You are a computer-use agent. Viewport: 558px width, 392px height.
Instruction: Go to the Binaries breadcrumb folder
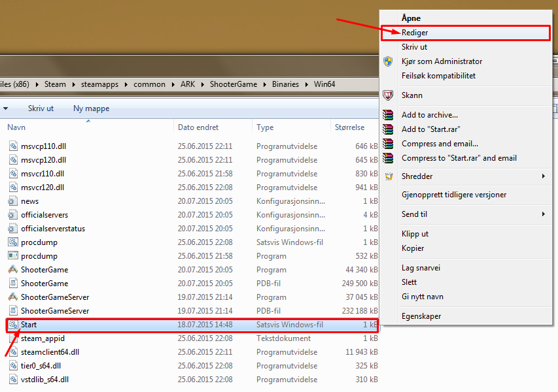pos(285,84)
